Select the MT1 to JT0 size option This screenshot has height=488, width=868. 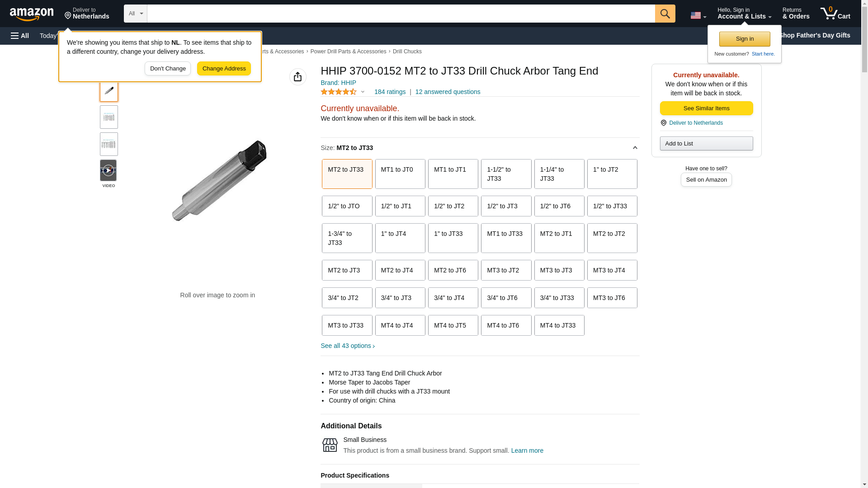point(400,174)
